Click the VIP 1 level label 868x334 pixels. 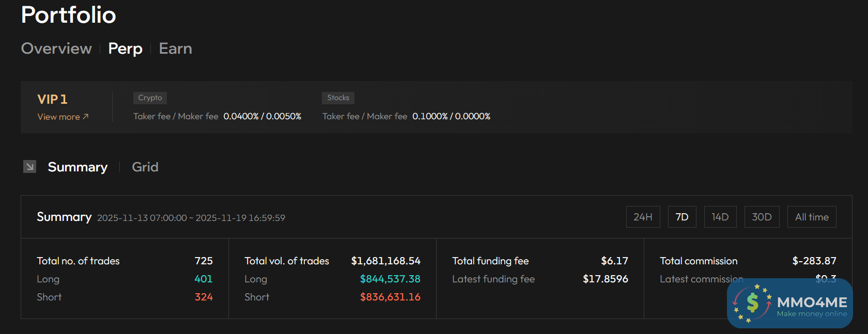(52, 99)
